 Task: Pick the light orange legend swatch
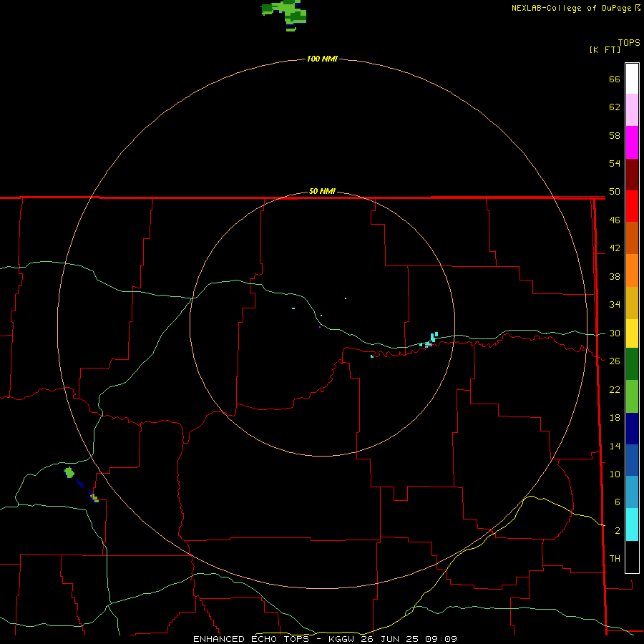[632, 270]
